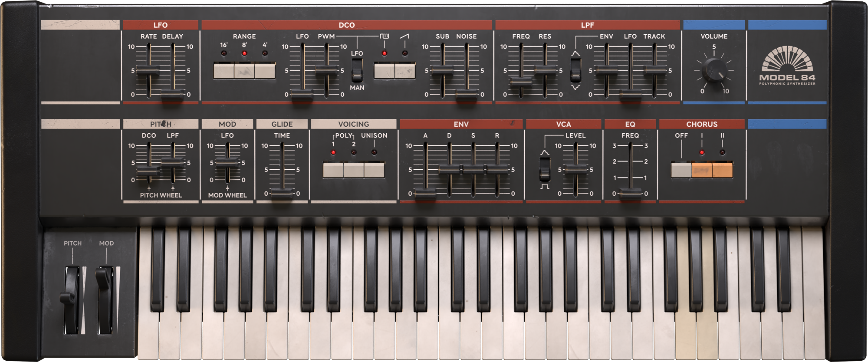
Task: Click the LPF LFO slider handle
Action: pos(630,95)
